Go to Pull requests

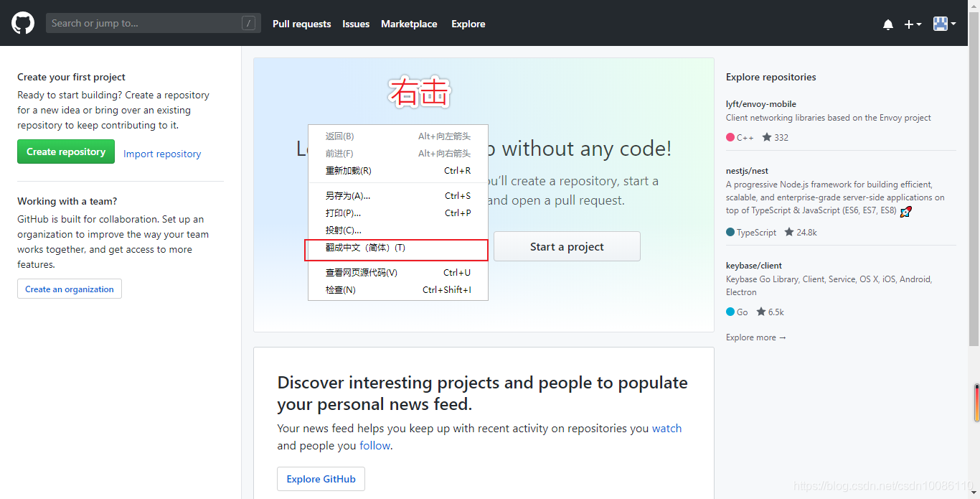point(302,24)
